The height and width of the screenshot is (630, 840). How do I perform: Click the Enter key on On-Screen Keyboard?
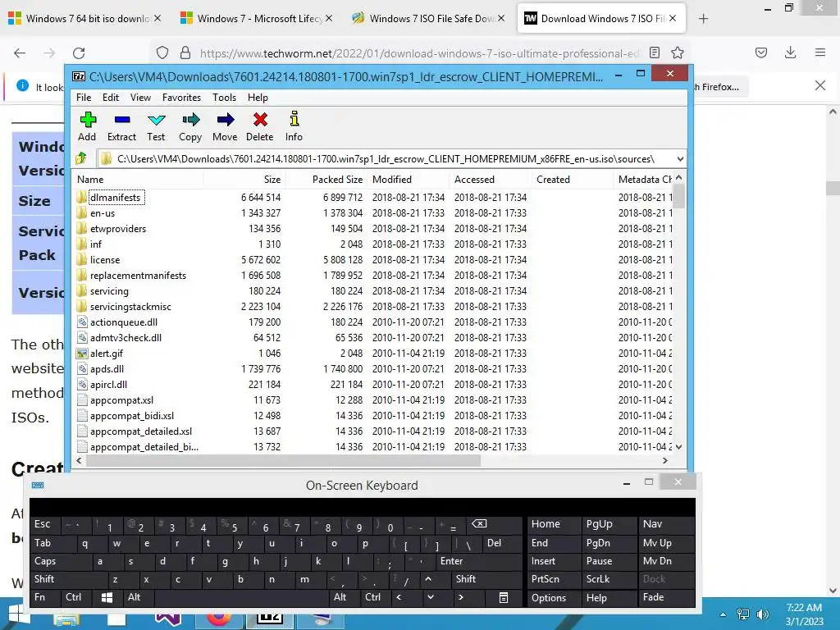[x=478, y=561]
